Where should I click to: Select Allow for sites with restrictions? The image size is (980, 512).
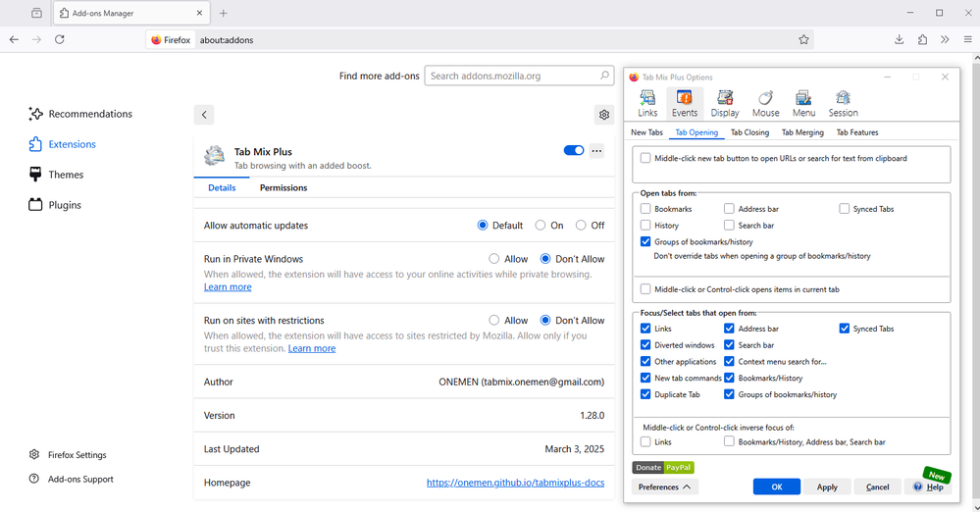493,320
